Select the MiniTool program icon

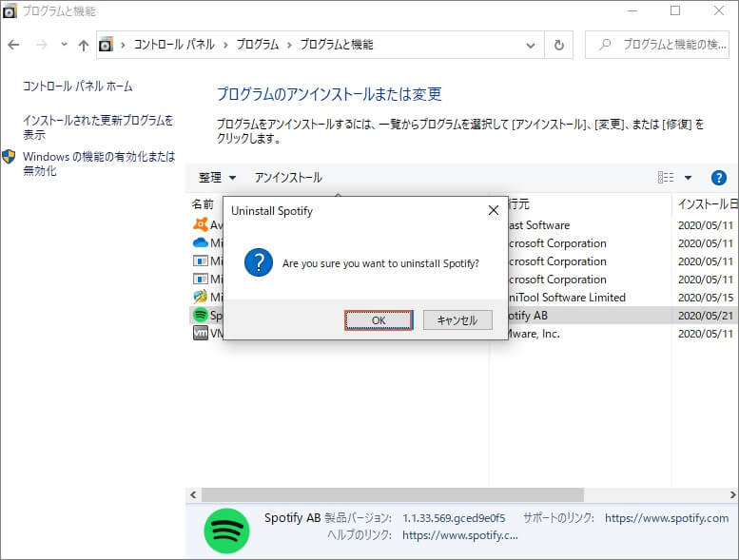point(201,297)
